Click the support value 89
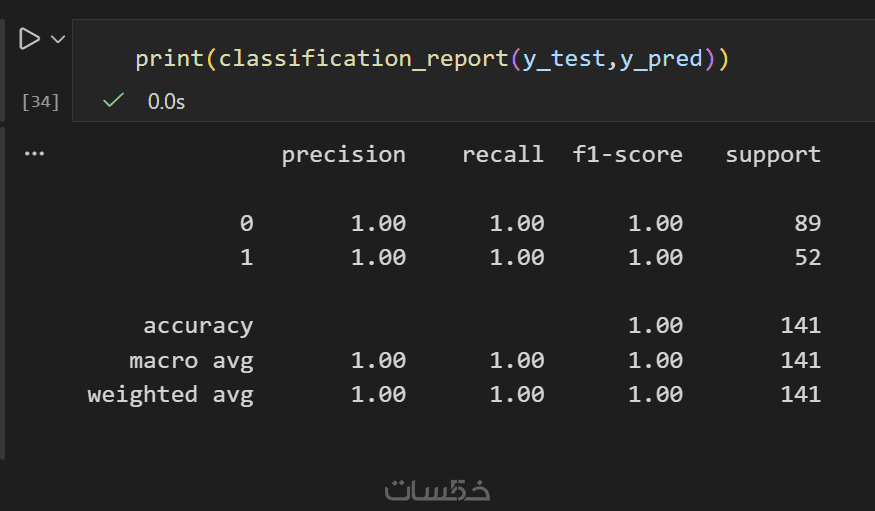Screen dimensions: 875x511 [807, 223]
